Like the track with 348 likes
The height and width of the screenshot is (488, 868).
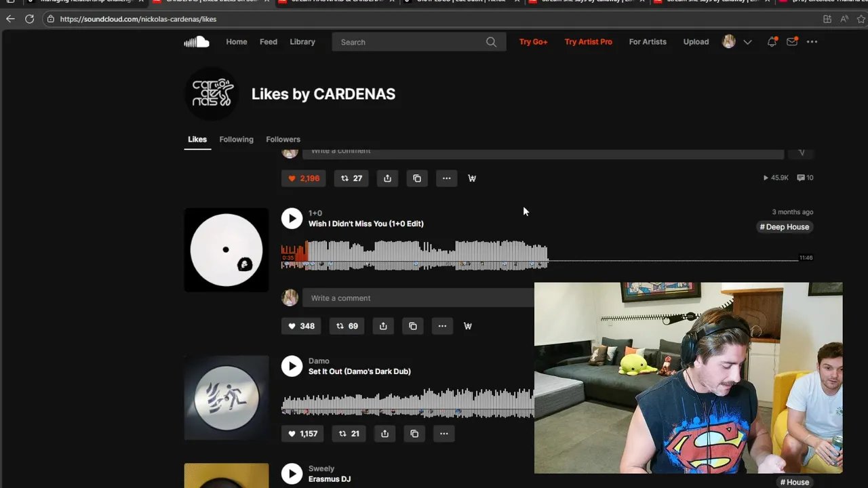301,326
